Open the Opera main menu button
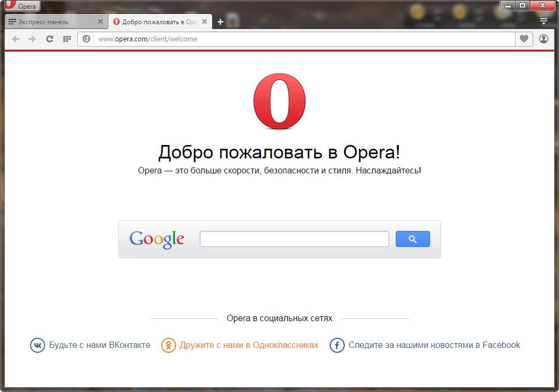This screenshot has height=392, width=559. [21, 5]
